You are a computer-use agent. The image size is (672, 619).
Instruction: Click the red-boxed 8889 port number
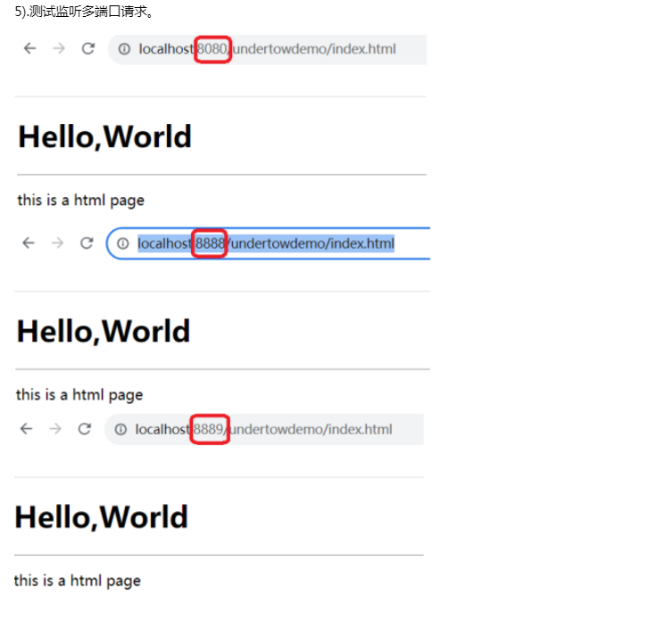point(209,429)
